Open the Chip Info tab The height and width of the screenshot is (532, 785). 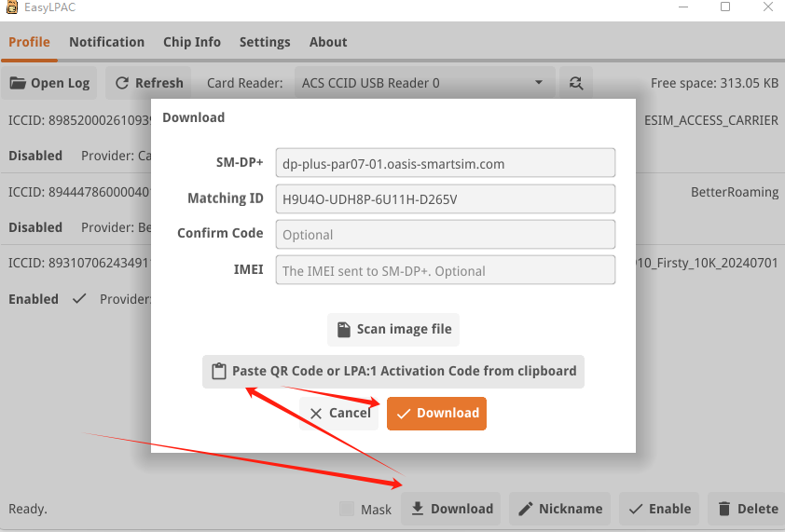[x=192, y=42]
